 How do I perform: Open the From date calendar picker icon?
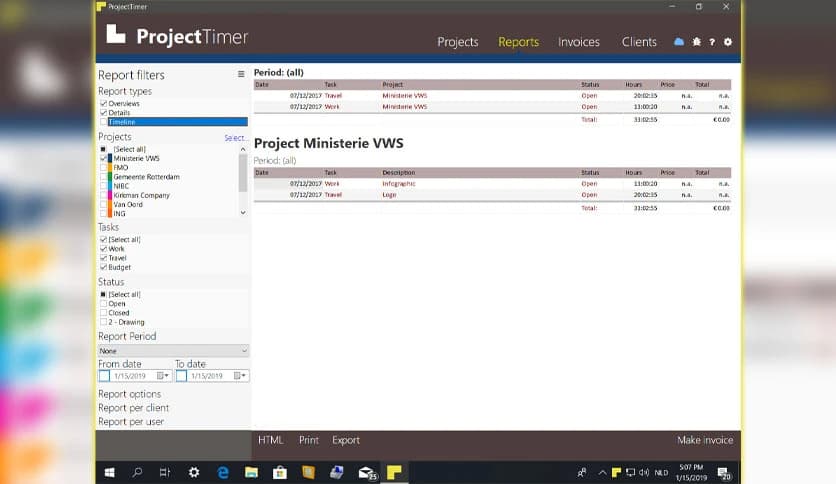click(x=160, y=376)
